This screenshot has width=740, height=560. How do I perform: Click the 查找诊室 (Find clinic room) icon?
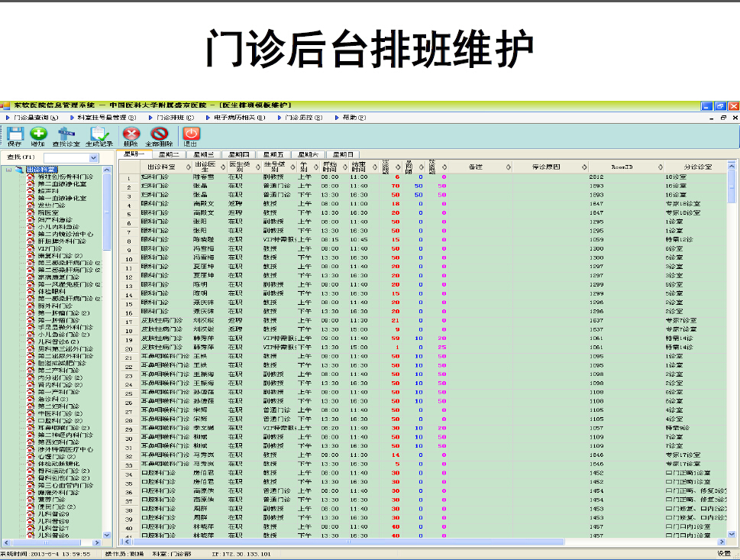66,134
